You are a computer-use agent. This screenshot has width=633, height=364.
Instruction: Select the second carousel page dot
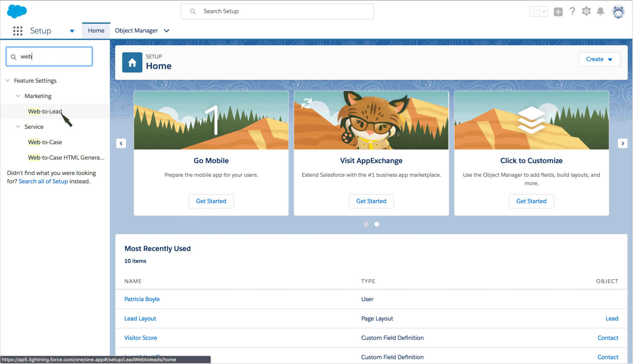pos(377,224)
